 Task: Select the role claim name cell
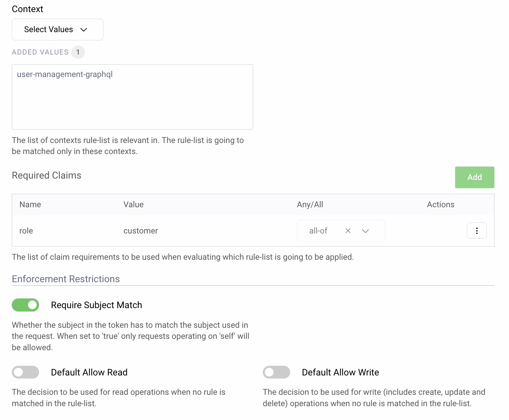point(26,231)
